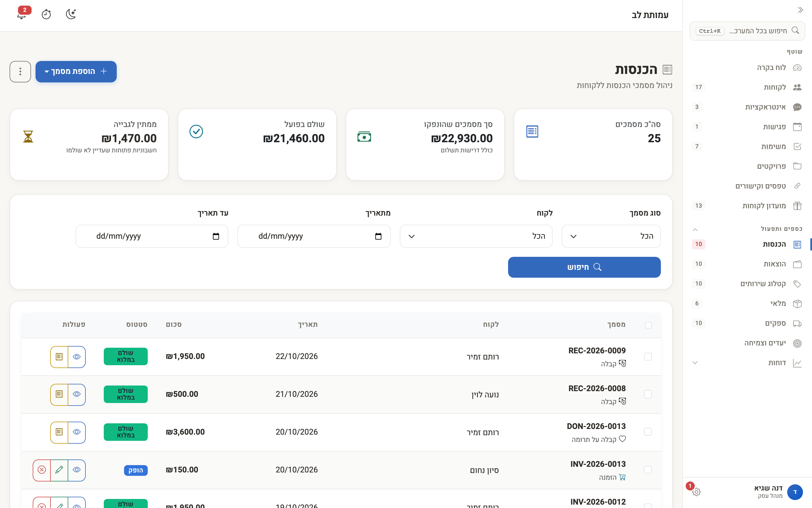Open ספקים in sidebar
Screen dimensions: 812x508
click(747, 323)
